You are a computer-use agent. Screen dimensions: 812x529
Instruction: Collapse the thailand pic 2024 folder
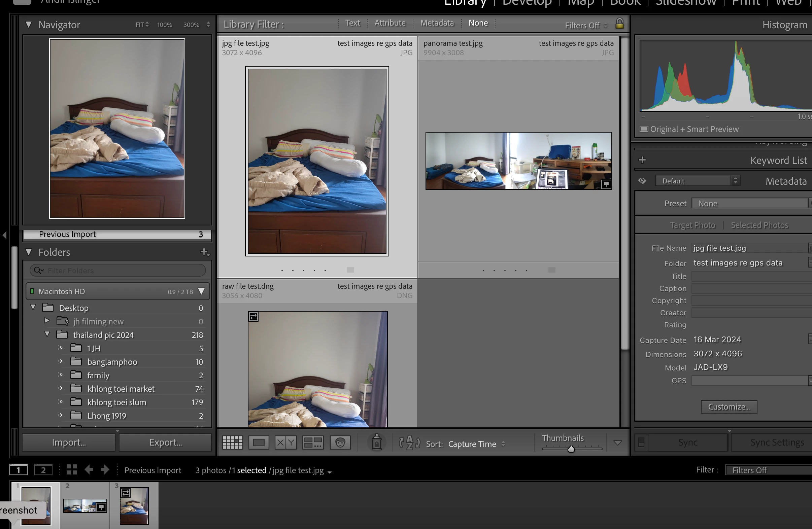pos(47,334)
